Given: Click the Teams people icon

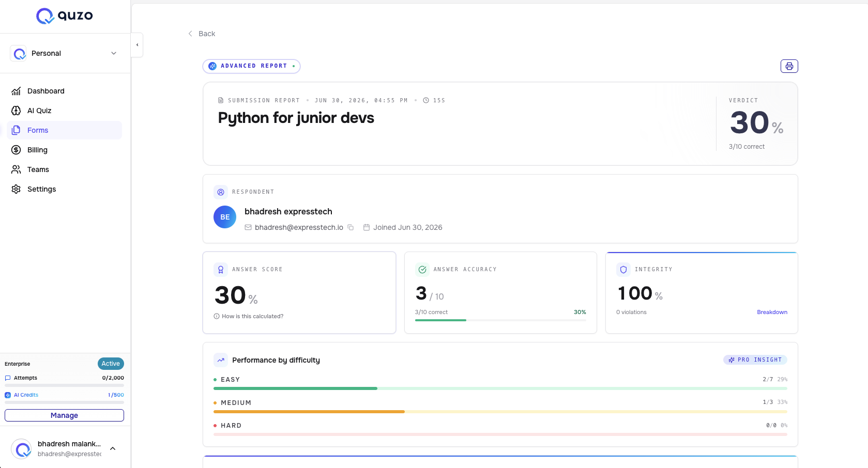Looking at the screenshot, I should 16,169.
